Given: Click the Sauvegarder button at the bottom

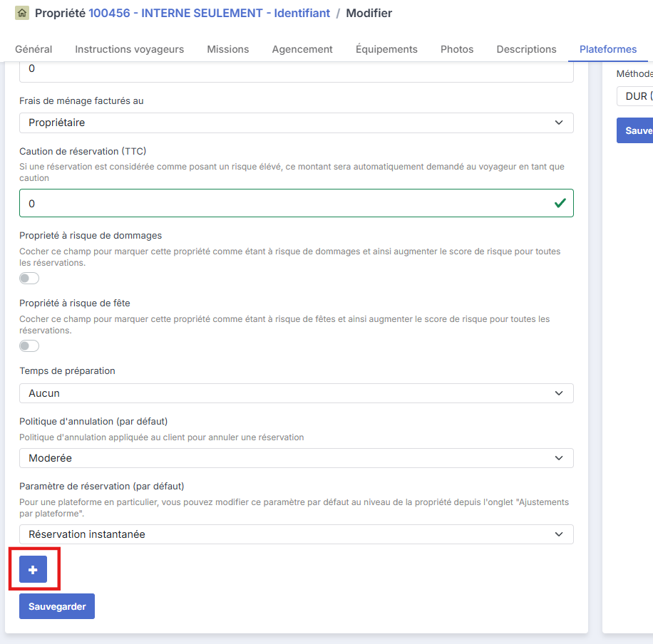Looking at the screenshot, I should coord(57,606).
